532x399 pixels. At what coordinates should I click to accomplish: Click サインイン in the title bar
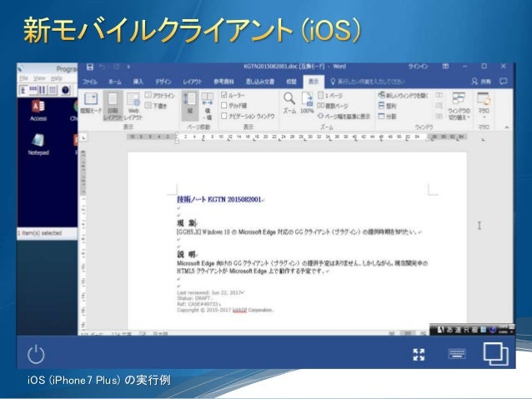[x=418, y=67]
